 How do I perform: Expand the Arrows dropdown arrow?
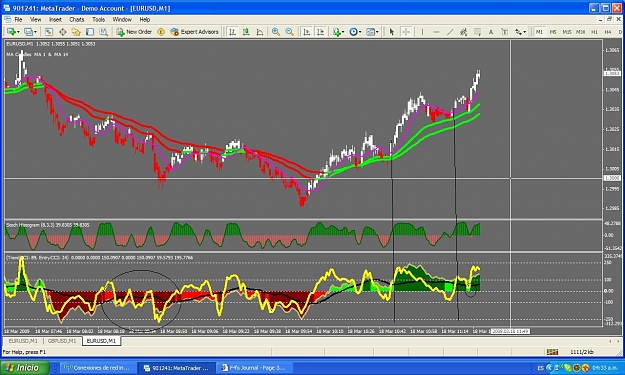tap(525, 32)
